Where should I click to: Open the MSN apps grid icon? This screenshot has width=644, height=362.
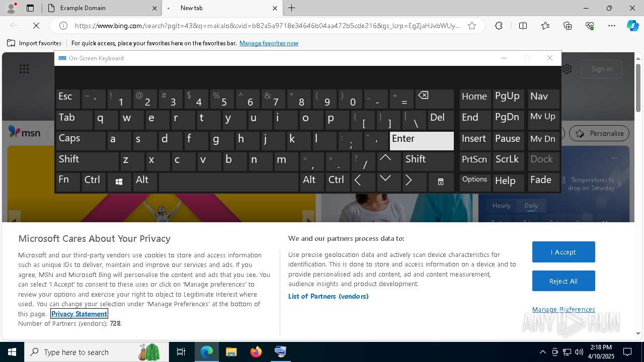24,69
